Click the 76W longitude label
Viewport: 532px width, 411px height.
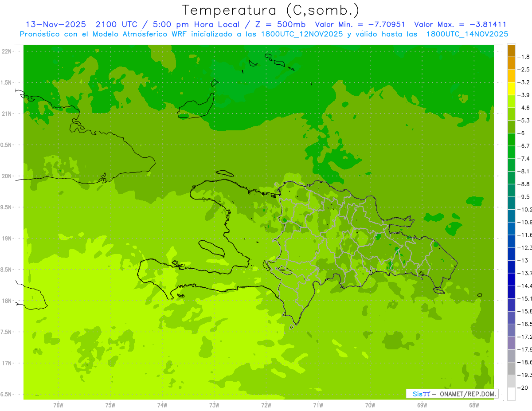coord(58,405)
